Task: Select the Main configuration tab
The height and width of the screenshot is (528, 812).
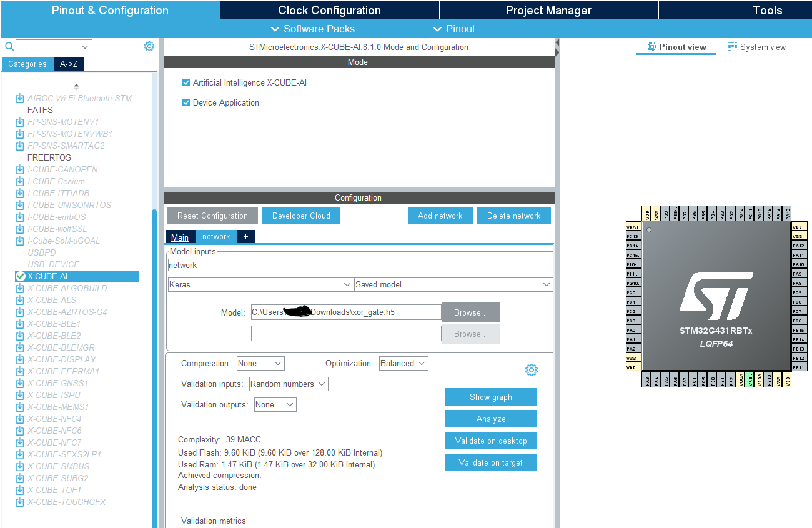Action: 180,237
